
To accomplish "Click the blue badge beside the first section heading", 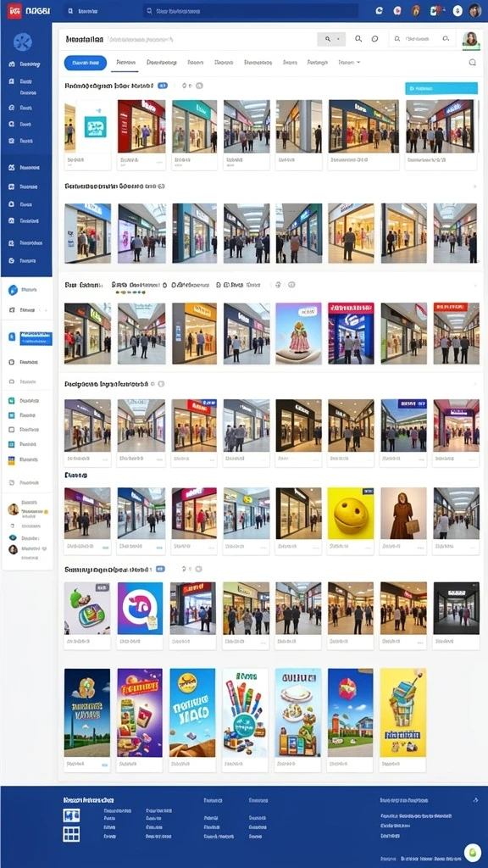I will (162, 86).
